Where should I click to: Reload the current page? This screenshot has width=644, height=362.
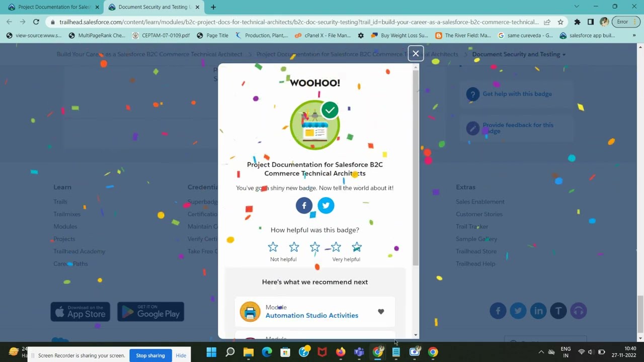coord(36,22)
